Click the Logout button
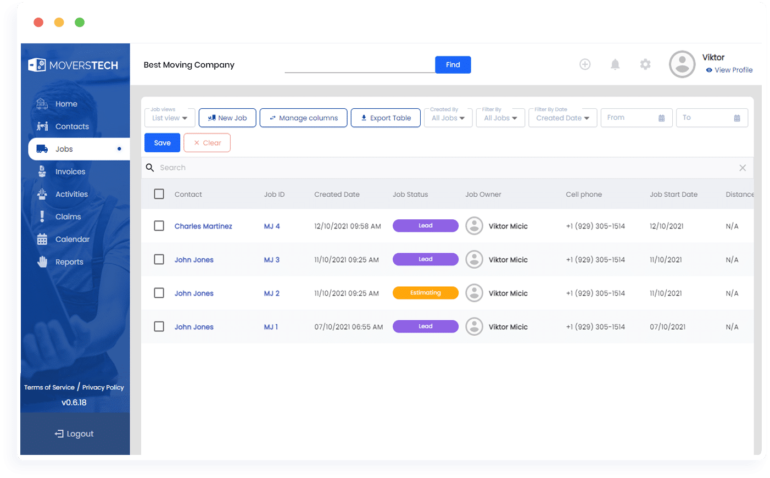770x478 pixels. tap(74, 434)
